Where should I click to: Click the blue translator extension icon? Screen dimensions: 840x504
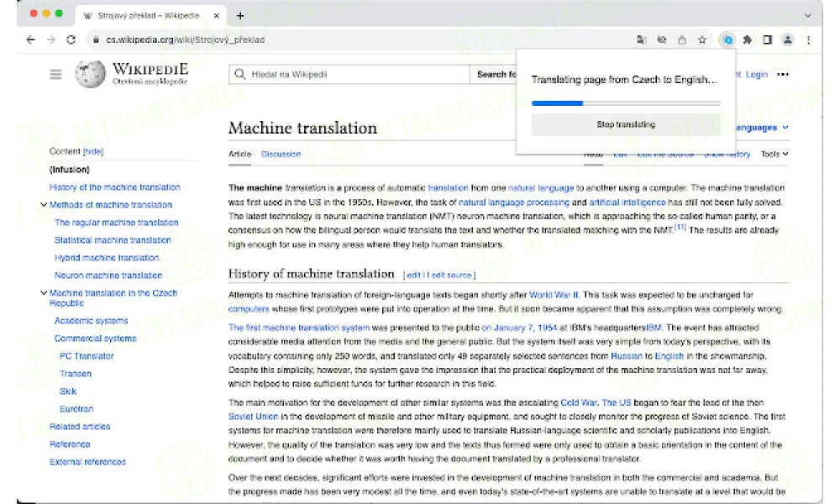(x=727, y=39)
